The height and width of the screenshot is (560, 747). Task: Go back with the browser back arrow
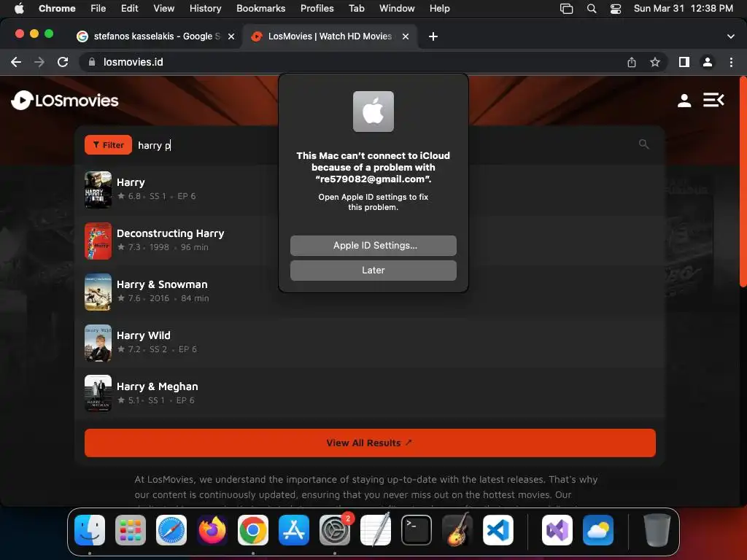point(16,62)
